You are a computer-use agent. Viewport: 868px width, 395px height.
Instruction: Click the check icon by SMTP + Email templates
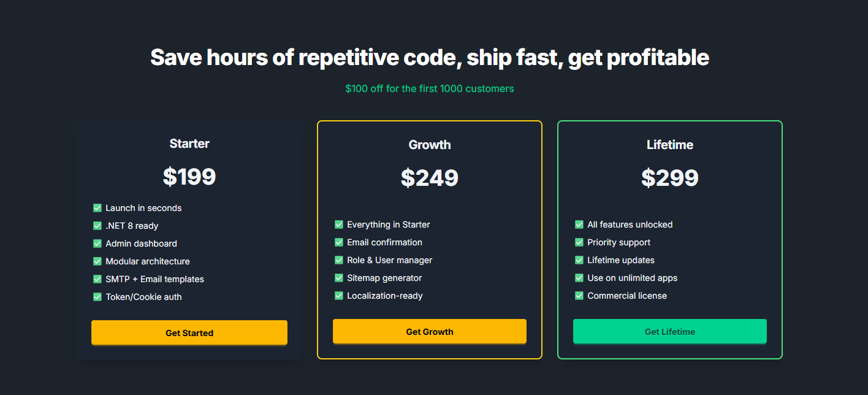click(x=97, y=279)
